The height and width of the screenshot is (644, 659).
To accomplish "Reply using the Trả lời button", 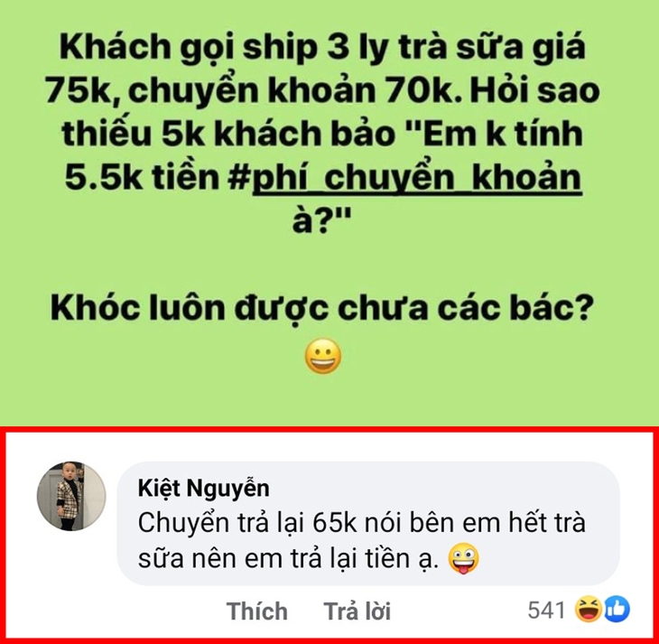I will tap(357, 611).
